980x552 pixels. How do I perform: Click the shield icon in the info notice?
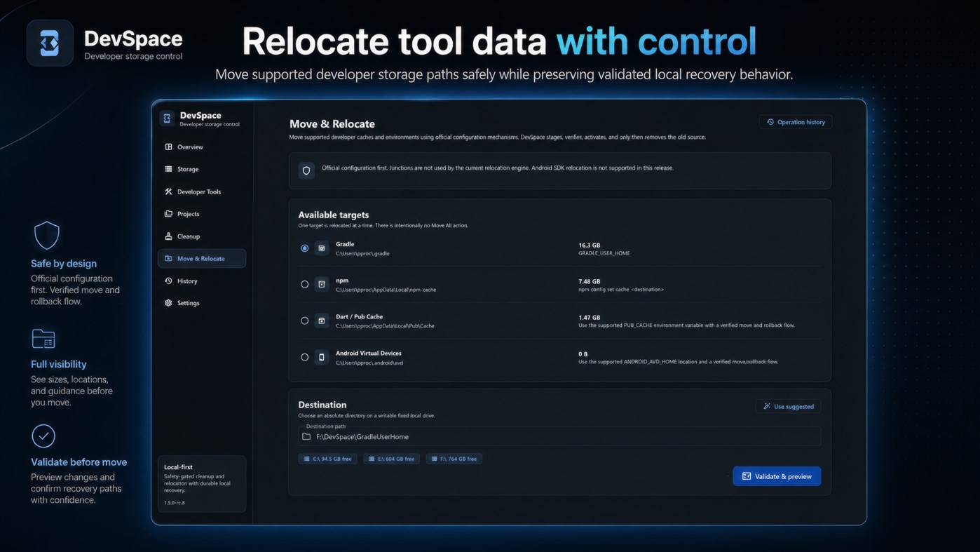click(x=306, y=170)
